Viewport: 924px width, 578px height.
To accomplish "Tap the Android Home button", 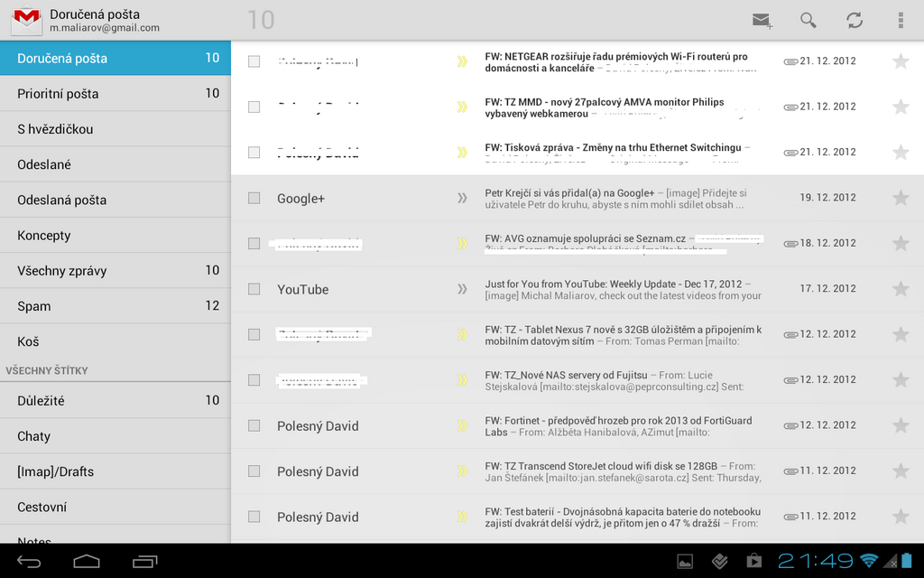I will (x=87, y=562).
